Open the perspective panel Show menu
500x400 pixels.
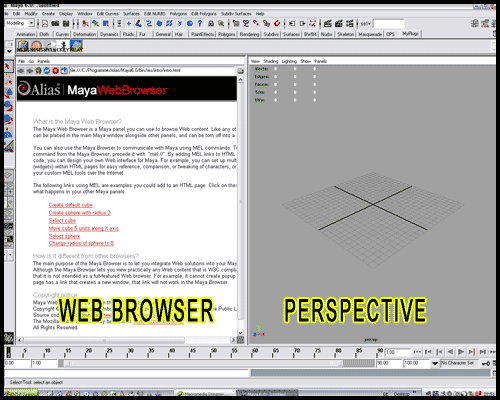305,61
